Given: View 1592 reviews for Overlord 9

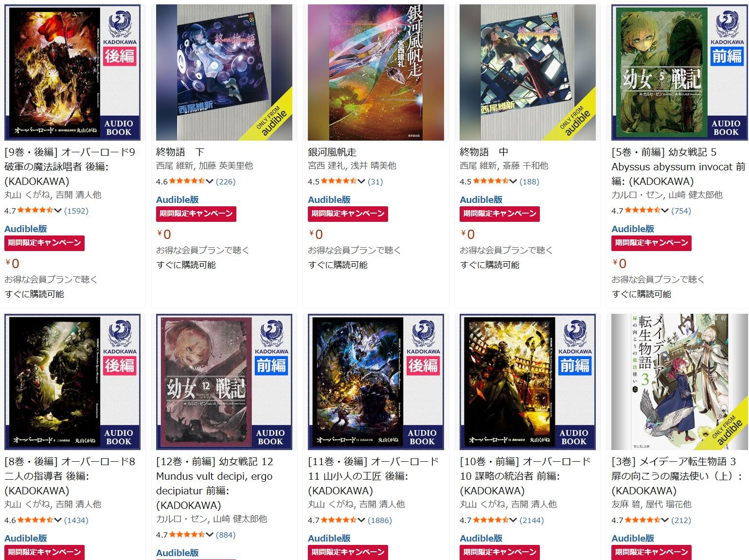Looking at the screenshot, I should point(76,211).
